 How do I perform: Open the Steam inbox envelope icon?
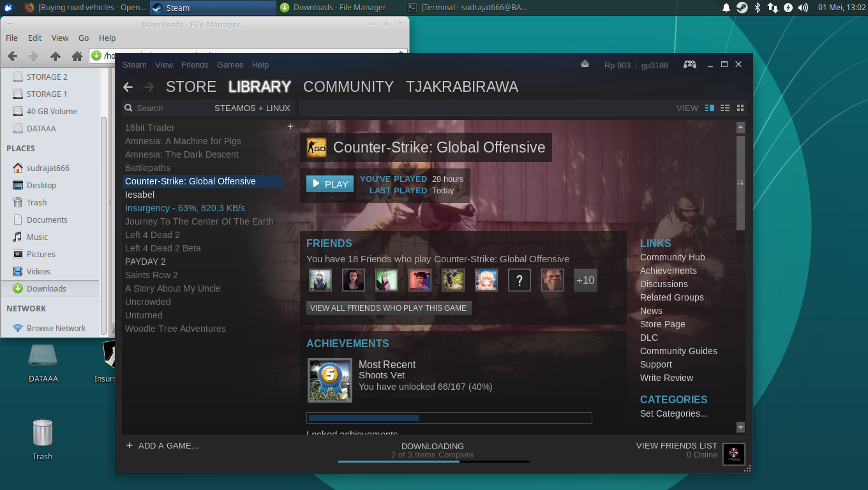(585, 64)
